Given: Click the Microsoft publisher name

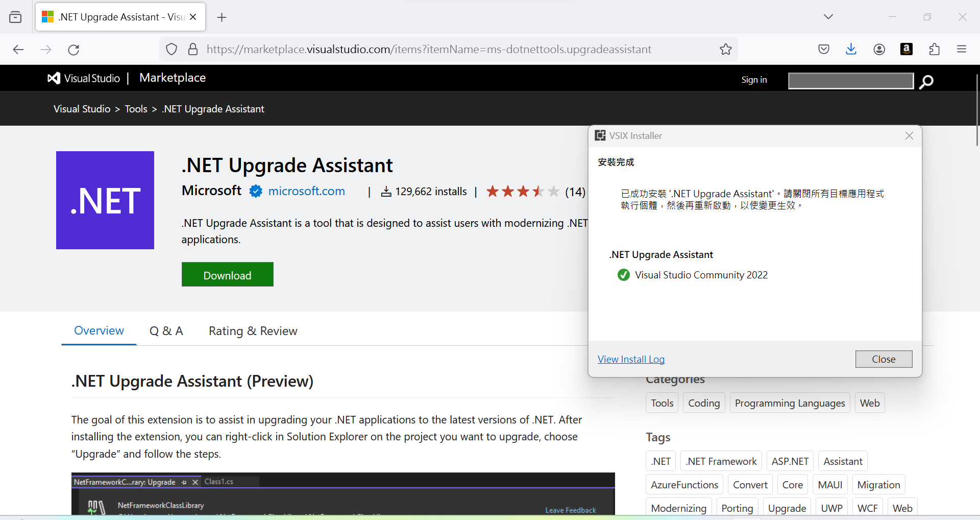Looking at the screenshot, I should [211, 191].
